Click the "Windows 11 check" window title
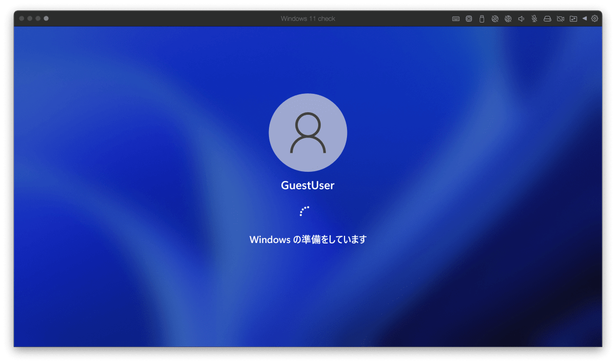This screenshot has height=364, width=616. point(308,18)
